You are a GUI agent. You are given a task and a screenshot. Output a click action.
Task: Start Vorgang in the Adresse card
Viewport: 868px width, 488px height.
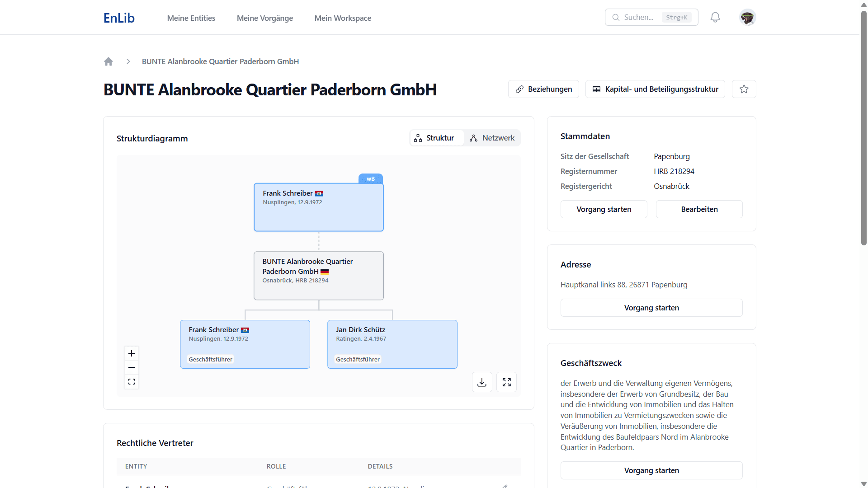point(651,308)
